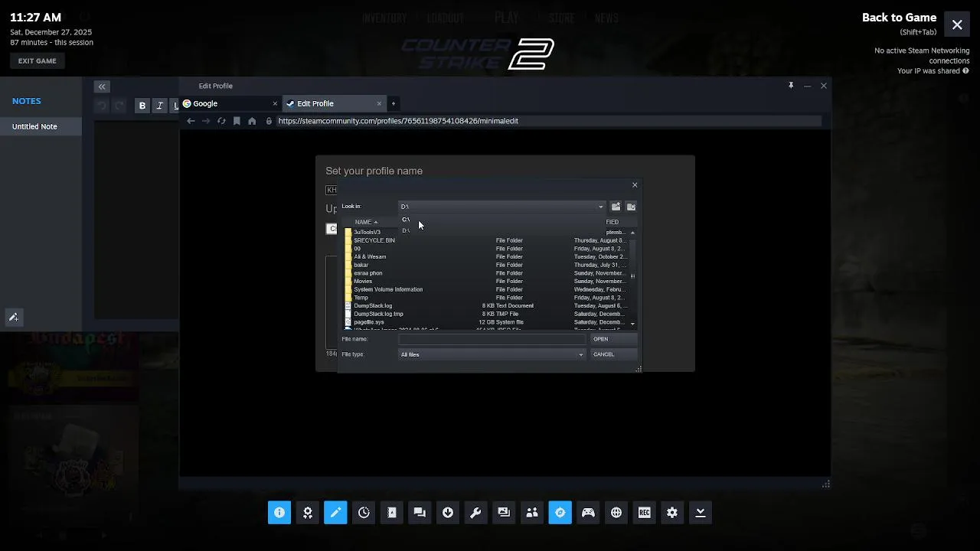Toggle the web browser compass icon
Viewport: 980px width, 551px height.
click(560, 513)
